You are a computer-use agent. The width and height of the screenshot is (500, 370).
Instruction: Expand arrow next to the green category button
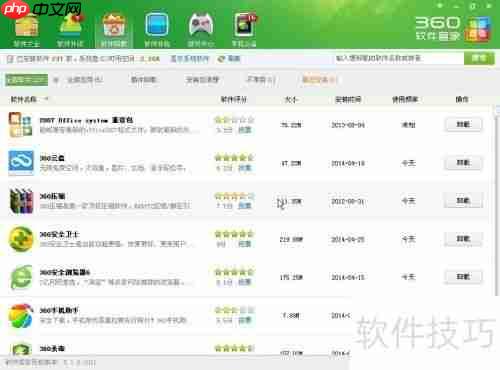click(x=56, y=80)
